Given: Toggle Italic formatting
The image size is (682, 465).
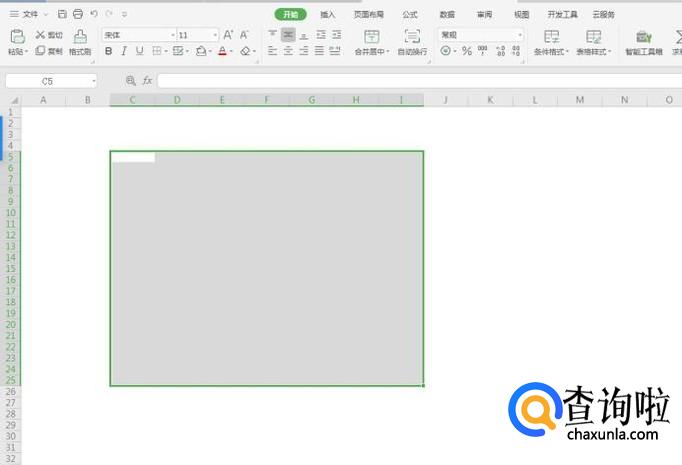Looking at the screenshot, I should point(124,51).
